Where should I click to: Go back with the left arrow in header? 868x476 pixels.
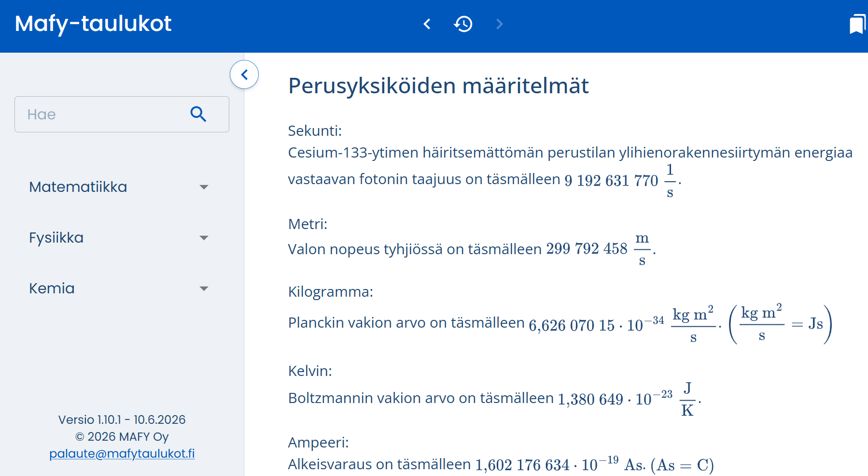click(427, 24)
